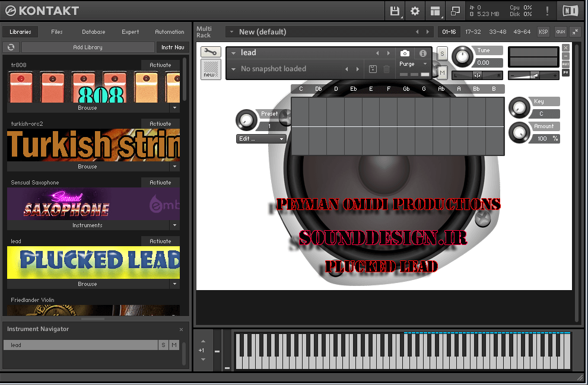The width and height of the screenshot is (588, 385).
Task: Expand tr808 library Browse dropdown arrow
Action: pos(175,108)
